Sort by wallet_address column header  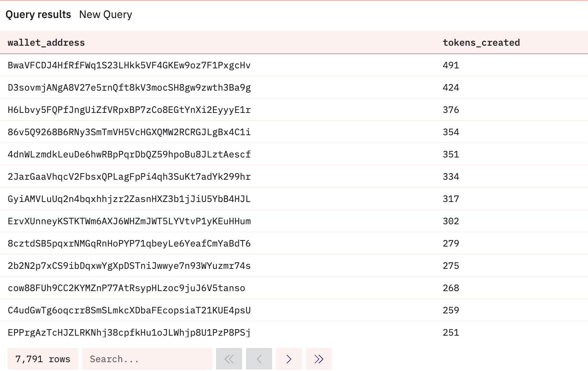(x=46, y=43)
